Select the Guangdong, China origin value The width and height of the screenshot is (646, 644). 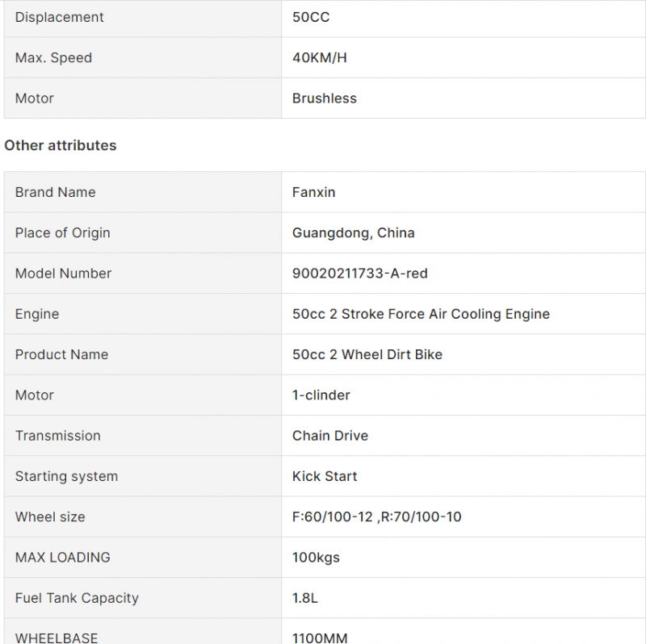(x=353, y=232)
